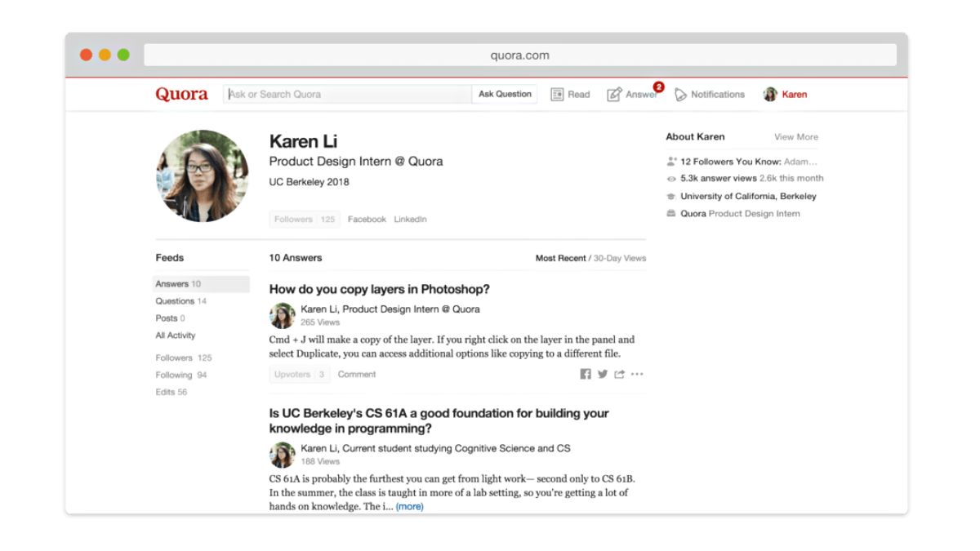This screenshot has width=980, height=551.
Task: Sort answers by Most Recent
Action: tap(560, 258)
